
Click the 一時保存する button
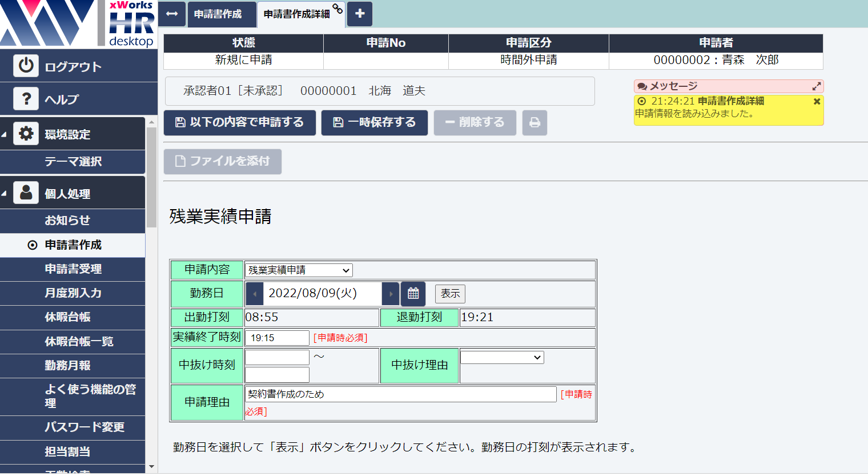(375, 123)
